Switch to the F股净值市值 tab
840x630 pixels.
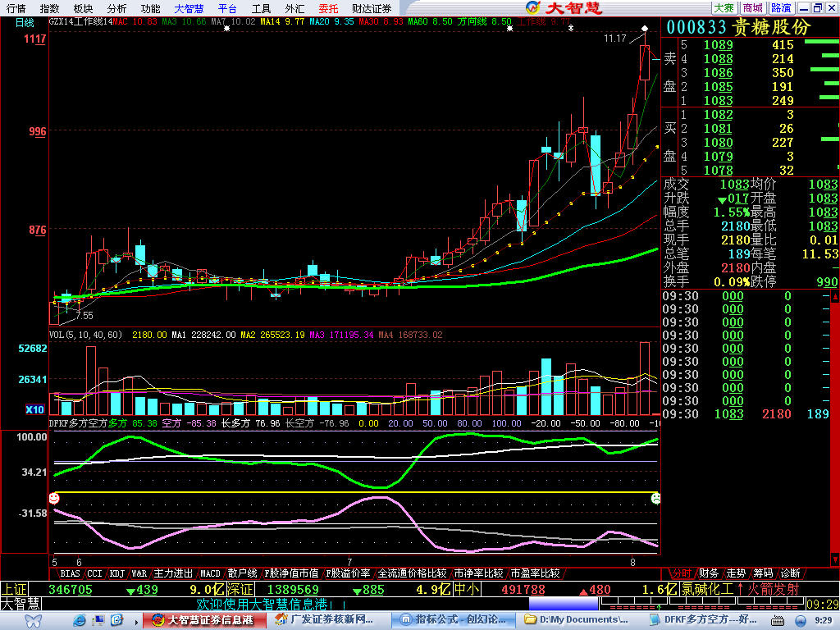coord(291,573)
